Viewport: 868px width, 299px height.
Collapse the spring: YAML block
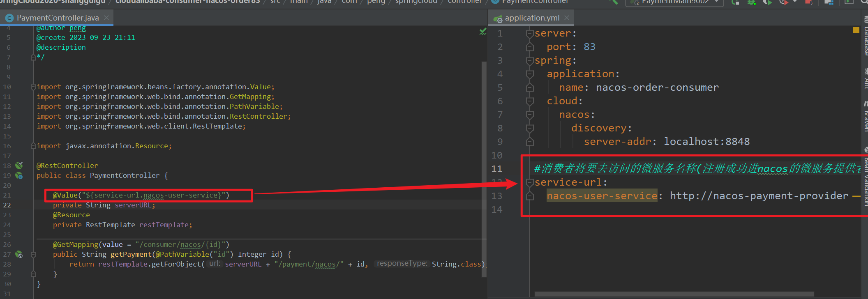pyautogui.click(x=530, y=61)
